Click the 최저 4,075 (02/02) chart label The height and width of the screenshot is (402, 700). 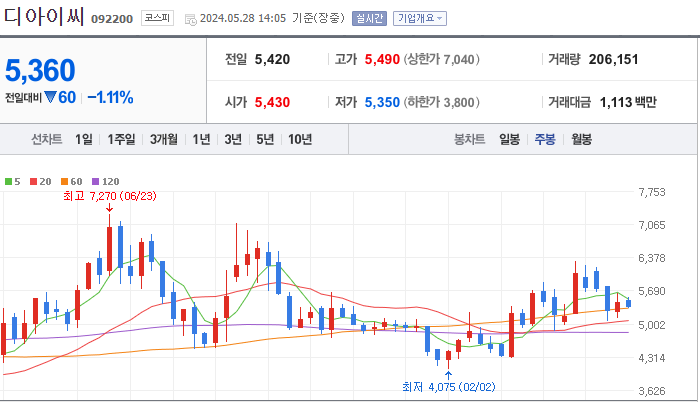(x=449, y=386)
